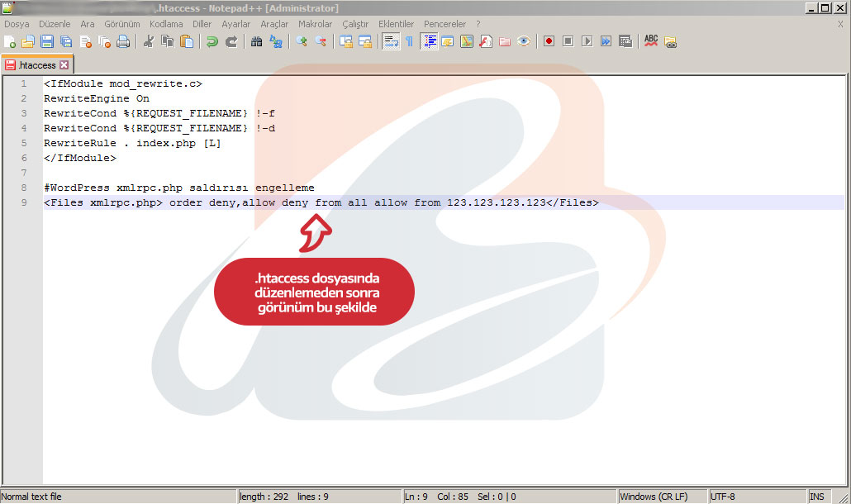Open the Kodlama menu
The width and height of the screenshot is (851, 504).
166,24
